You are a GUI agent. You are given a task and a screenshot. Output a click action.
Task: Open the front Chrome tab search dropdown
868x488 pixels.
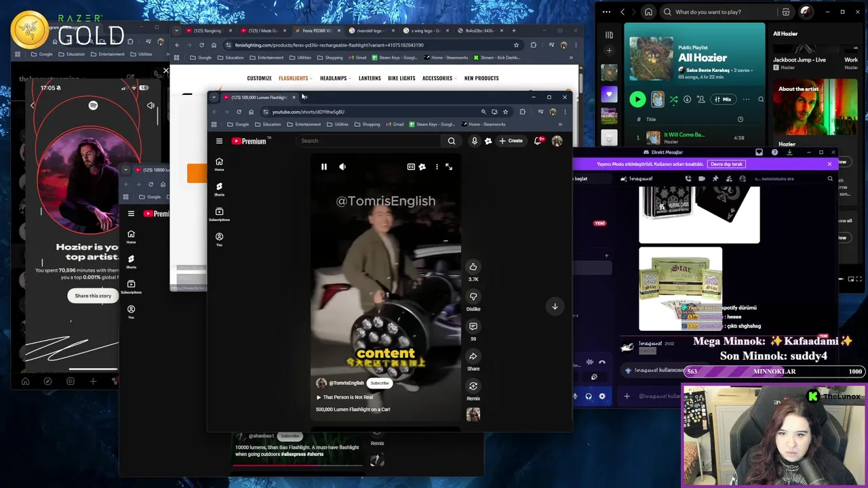[214, 98]
